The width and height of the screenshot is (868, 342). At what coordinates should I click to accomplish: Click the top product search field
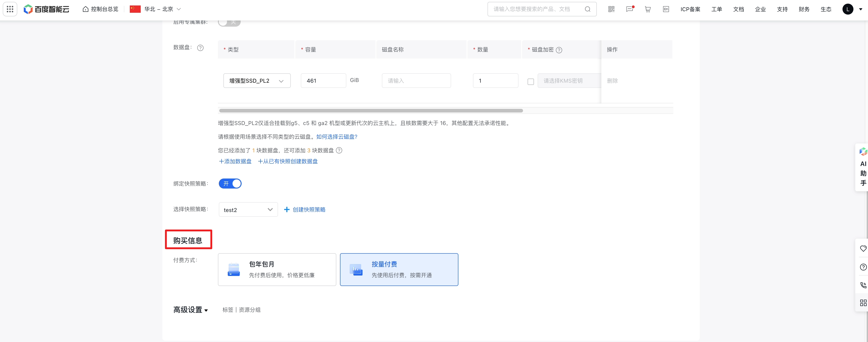542,9
